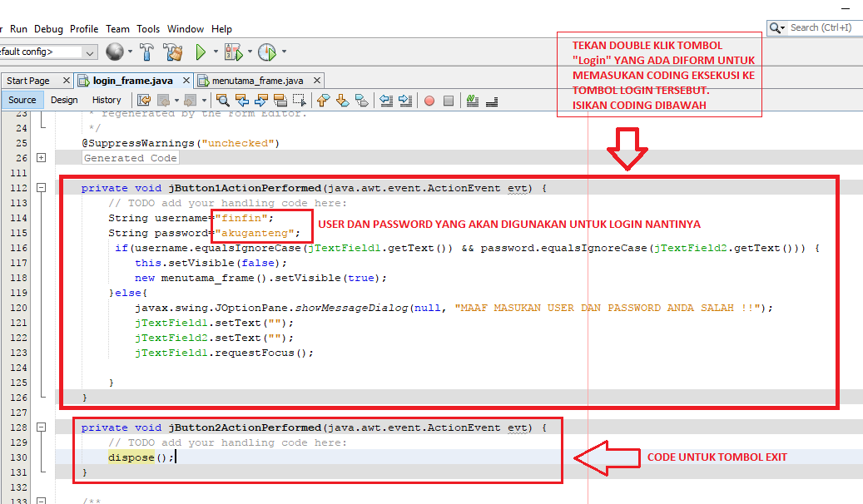
Task: Click Stop Macro Recording square icon
Action: [x=449, y=101]
